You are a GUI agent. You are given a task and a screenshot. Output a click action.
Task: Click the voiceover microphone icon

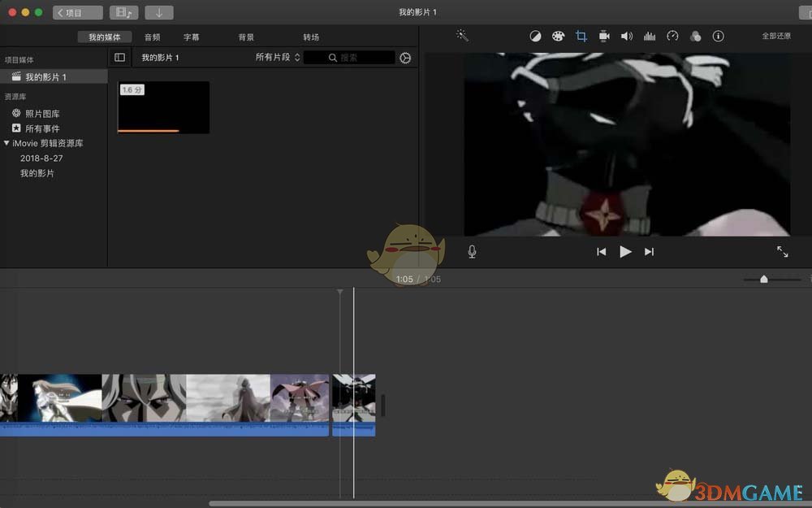[472, 251]
